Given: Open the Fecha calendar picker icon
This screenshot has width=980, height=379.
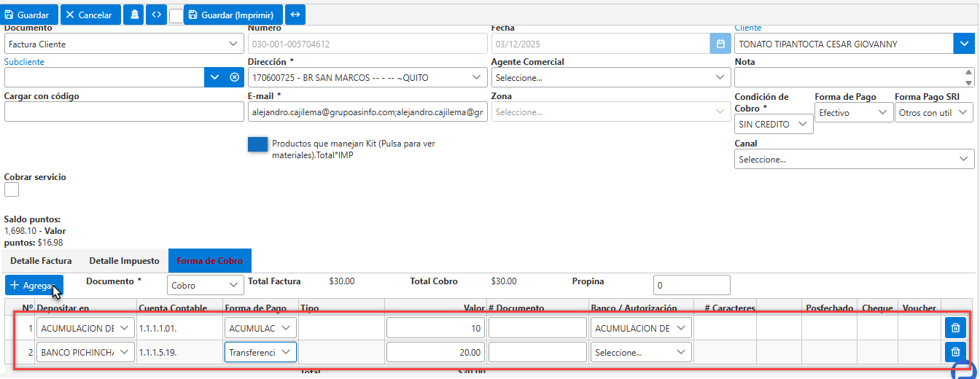Looking at the screenshot, I should (x=720, y=44).
